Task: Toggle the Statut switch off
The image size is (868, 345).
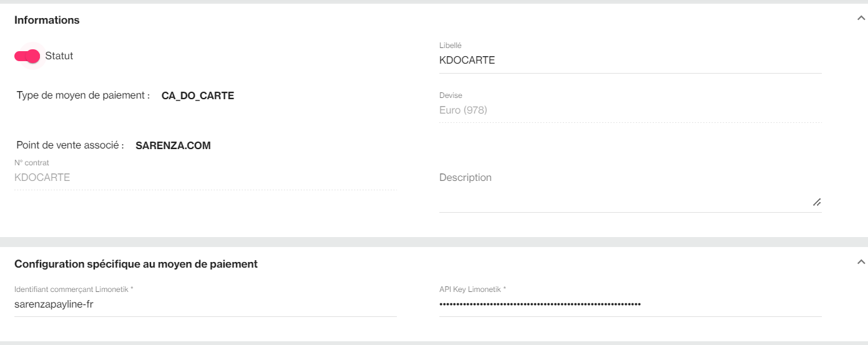Action: 27,56
